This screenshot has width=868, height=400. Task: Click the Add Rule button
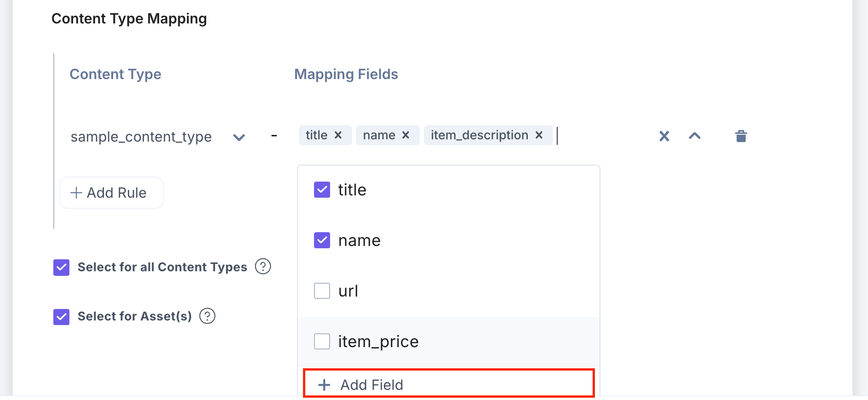point(111,193)
